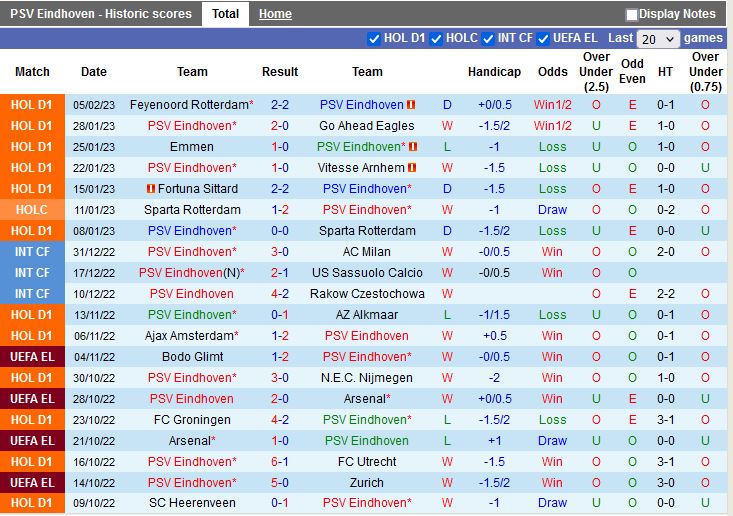This screenshot has width=733, height=516.
Task: Open AC Milan team link
Action: click(x=367, y=252)
